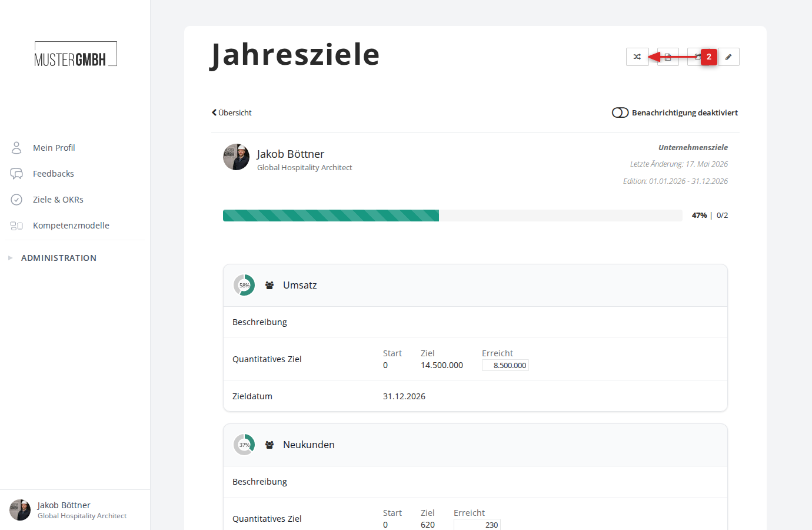Open Feedbacks via the speech bubble icon
Screen dimensions: 812x530
click(16, 174)
